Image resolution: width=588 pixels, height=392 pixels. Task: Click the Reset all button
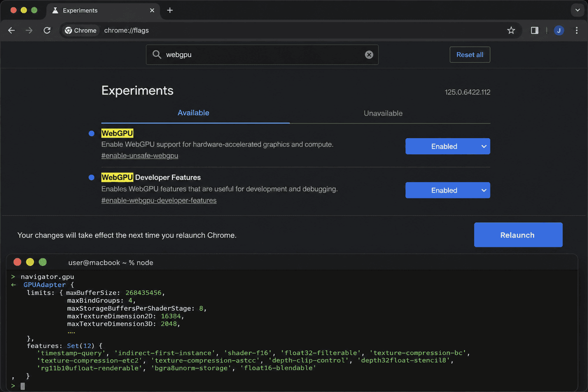click(470, 55)
